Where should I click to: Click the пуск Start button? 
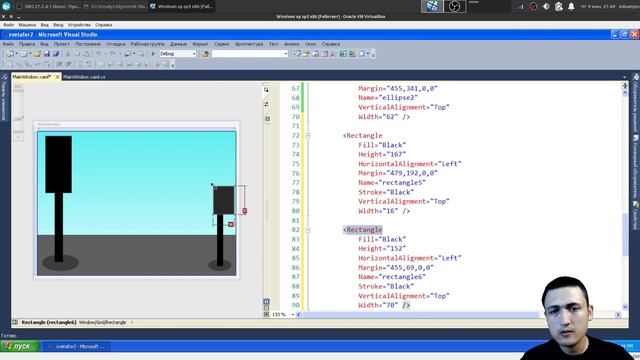[x=20, y=346]
